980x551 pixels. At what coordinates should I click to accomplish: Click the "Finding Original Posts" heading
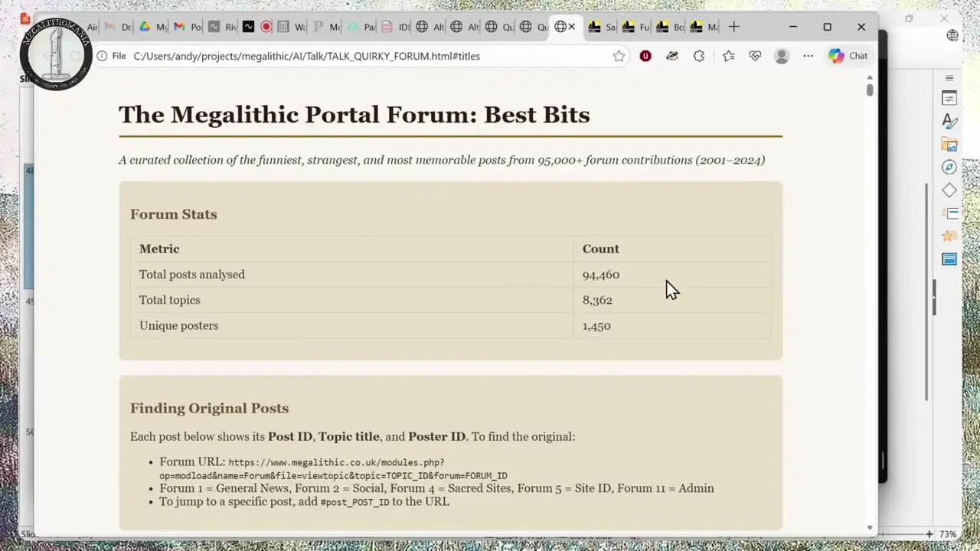click(x=209, y=409)
